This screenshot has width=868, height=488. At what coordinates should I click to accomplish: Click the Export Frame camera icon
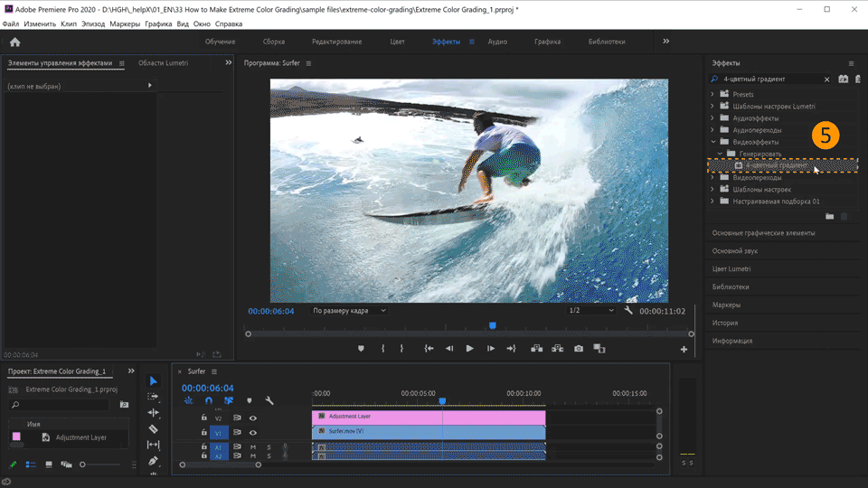point(579,349)
